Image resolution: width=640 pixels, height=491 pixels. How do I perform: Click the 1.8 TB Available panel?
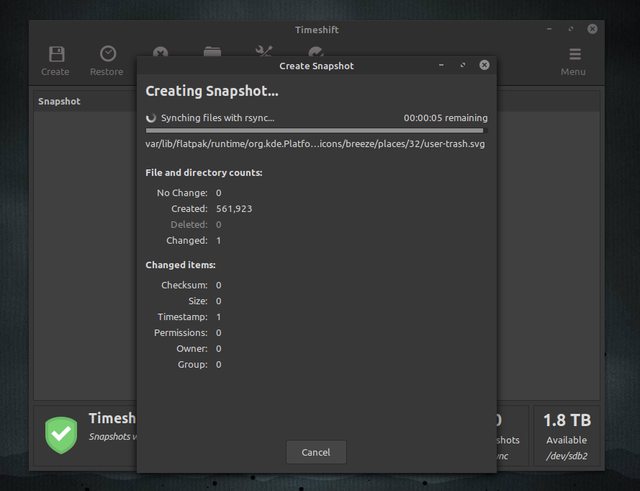point(567,434)
